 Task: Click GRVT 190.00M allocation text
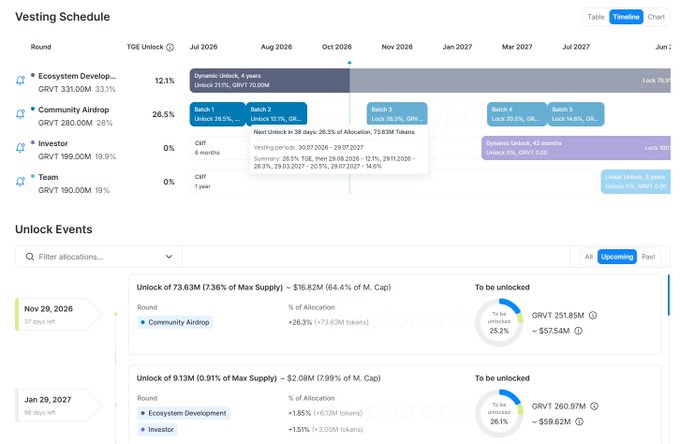point(65,190)
